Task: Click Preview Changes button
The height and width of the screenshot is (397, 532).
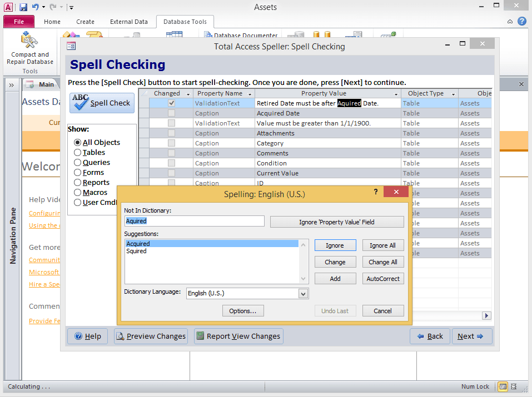Action: pyautogui.click(x=151, y=336)
